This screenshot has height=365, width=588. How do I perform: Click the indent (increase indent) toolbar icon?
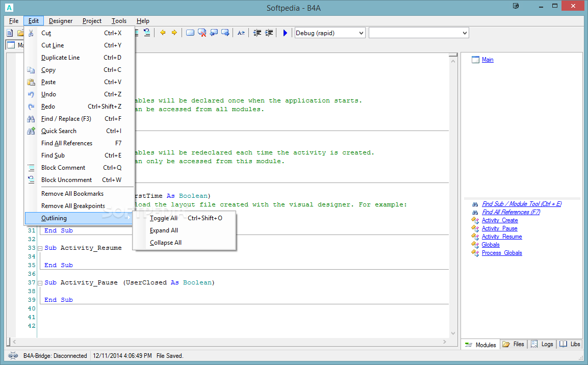click(269, 33)
